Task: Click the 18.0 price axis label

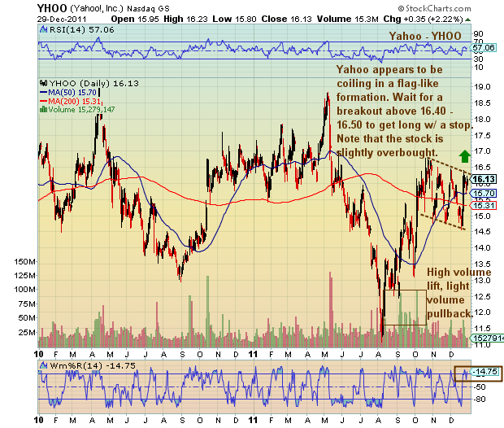Action: coord(483,119)
